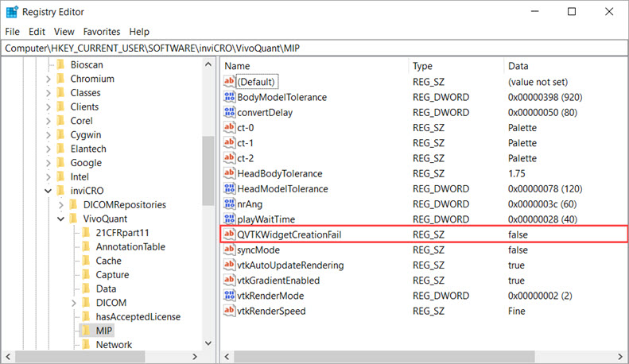Click the 1.75 data cell of HeadBodyTolerance
This screenshot has height=364, width=629.
click(x=517, y=173)
